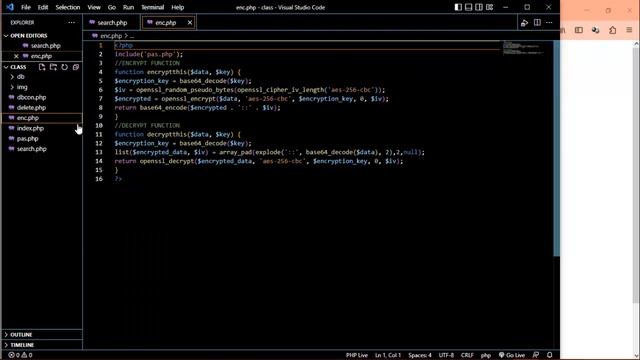
Task: Open the editor More Actions ellipsis
Action: (x=549, y=23)
